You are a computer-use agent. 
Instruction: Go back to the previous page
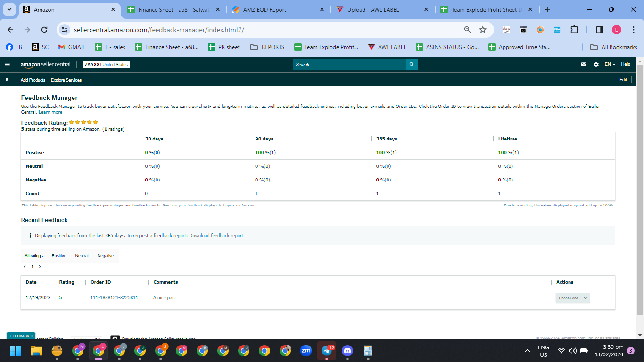click(10, 30)
